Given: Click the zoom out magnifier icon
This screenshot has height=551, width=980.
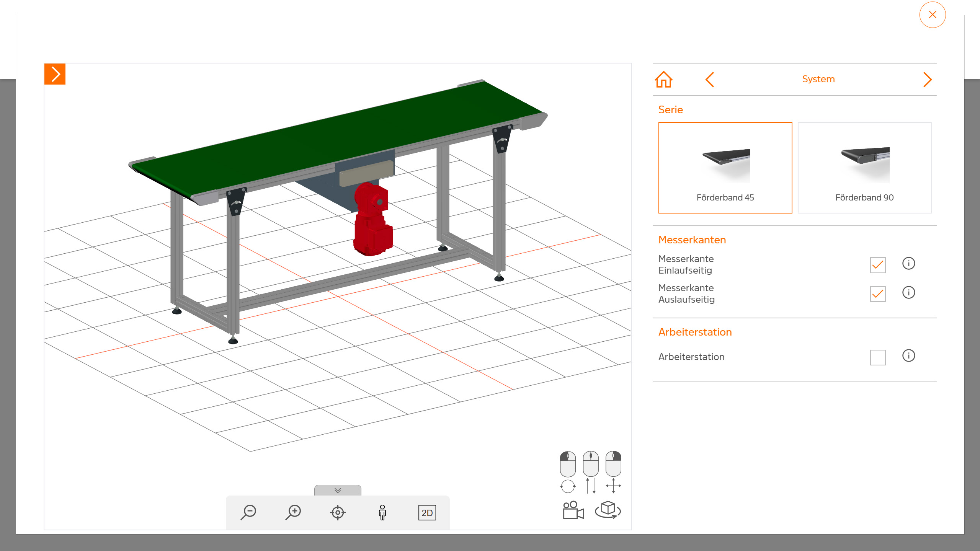Looking at the screenshot, I should pos(249,512).
